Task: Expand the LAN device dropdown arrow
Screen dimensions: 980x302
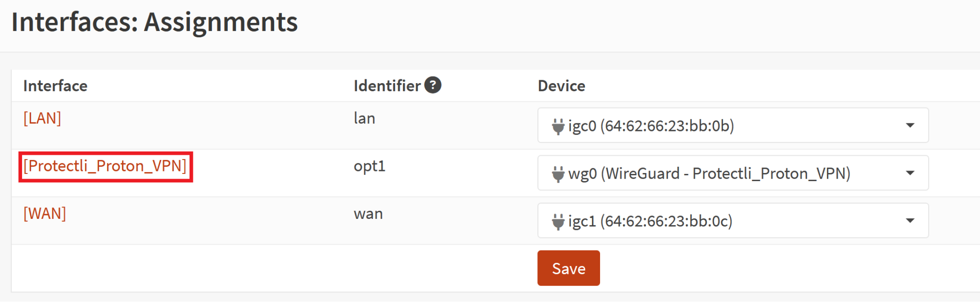Action: pyautogui.click(x=910, y=125)
